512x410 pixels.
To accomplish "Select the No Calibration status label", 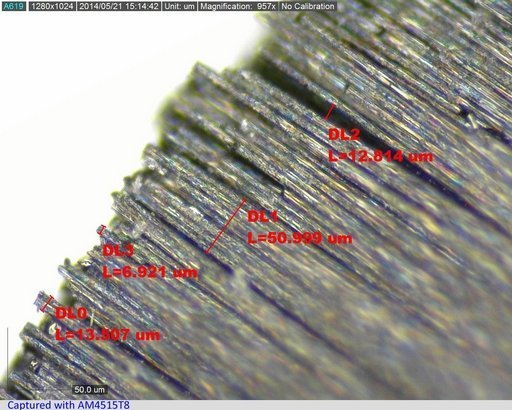I will [308, 6].
